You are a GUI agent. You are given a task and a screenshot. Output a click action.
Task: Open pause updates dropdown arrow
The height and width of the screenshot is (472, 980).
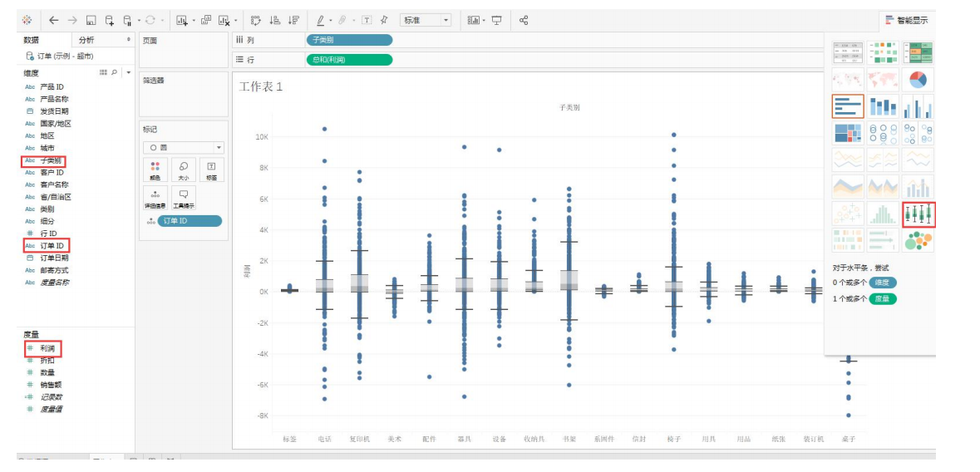pyautogui.click(x=138, y=20)
